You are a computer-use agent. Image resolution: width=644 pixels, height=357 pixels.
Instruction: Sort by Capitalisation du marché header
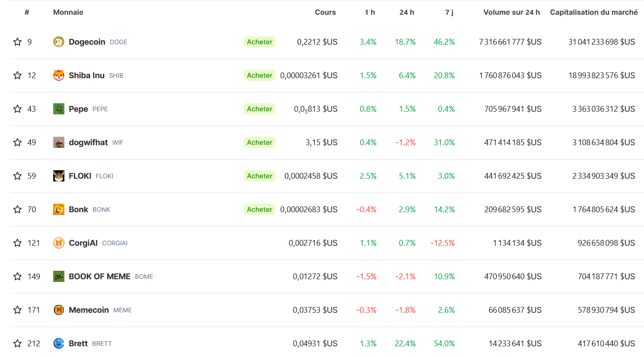[x=593, y=13]
